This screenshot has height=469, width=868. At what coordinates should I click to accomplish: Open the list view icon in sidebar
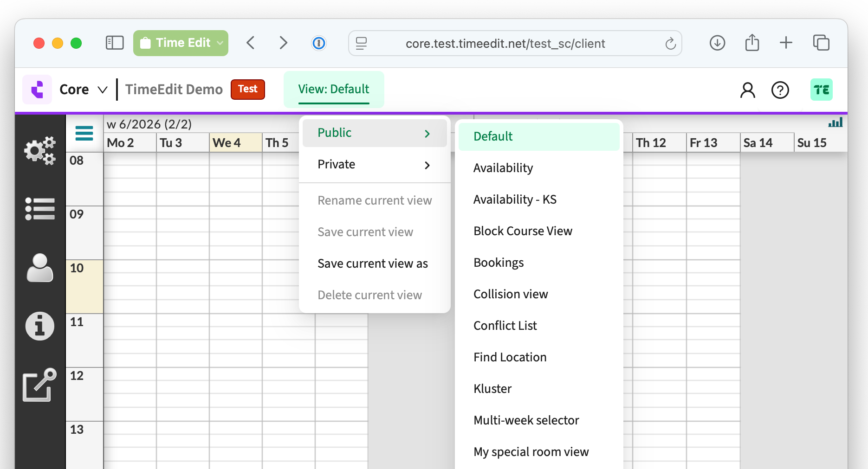pos(40,209)
